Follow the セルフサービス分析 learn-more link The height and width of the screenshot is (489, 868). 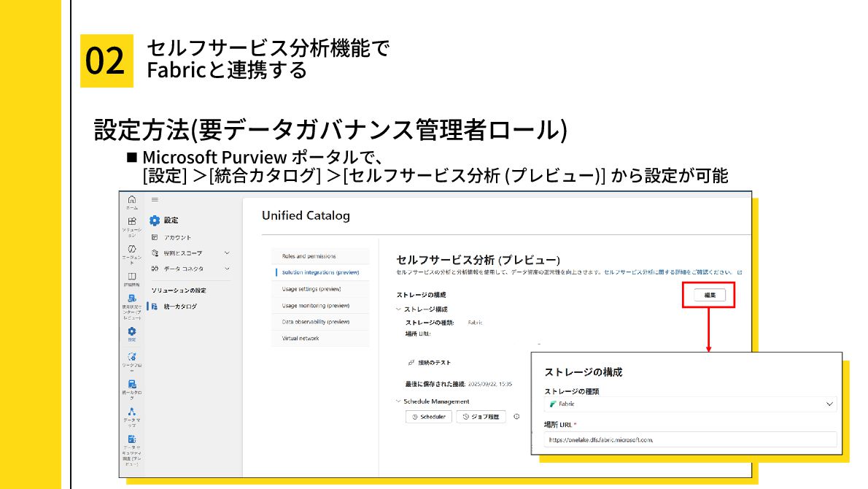click(x=667, y=272)
